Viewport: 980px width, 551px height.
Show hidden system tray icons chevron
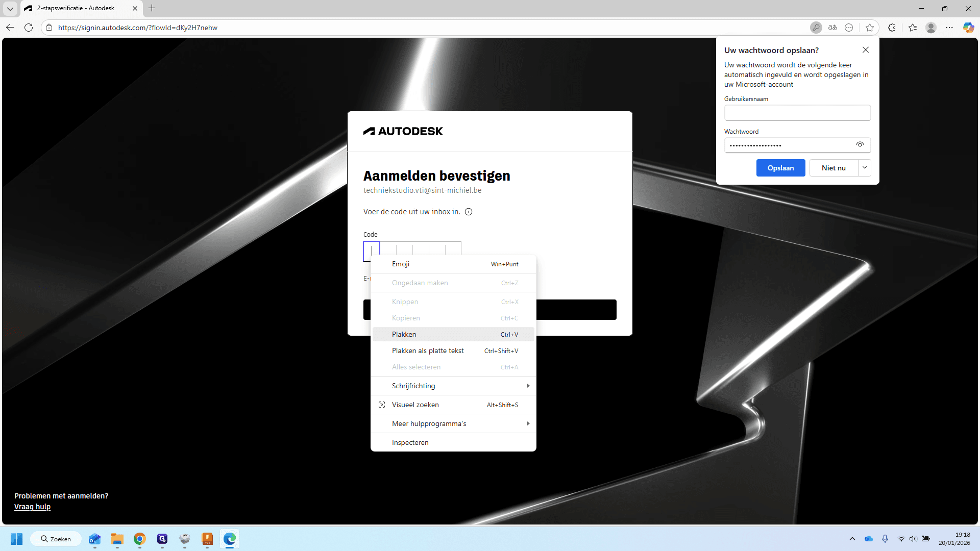click(x=852, y=539)
